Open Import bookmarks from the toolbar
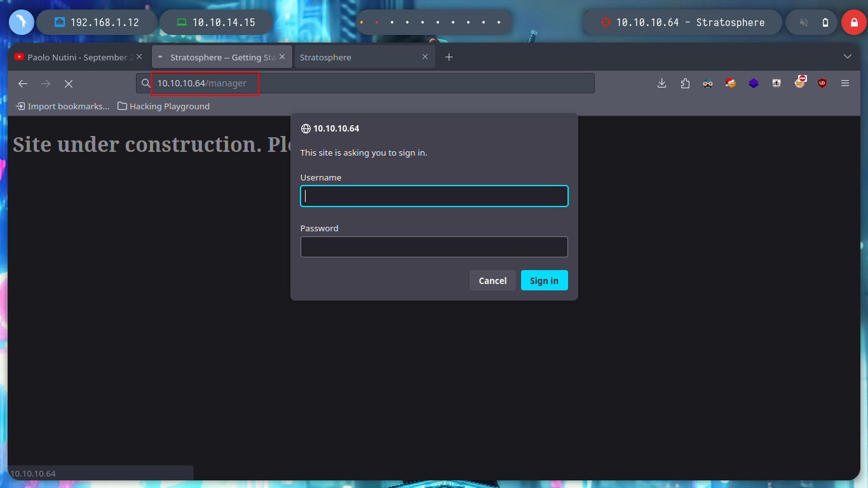This screenshot has width=868, height=488. click(x=62, y=106)
